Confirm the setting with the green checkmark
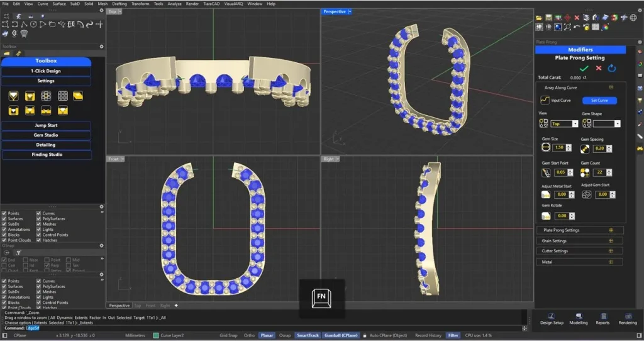This screenshot has height=341, width=644. coord(584,68)
